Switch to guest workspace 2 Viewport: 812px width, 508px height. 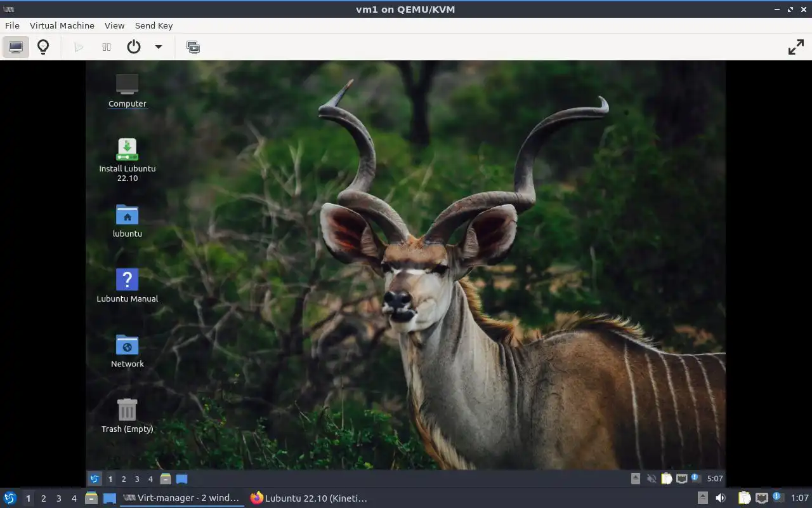coord(124,479)
